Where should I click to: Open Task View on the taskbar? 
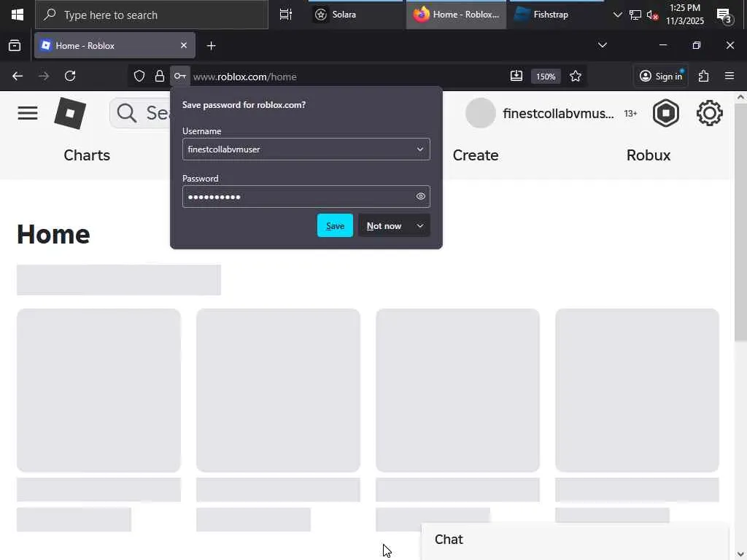(x=286, y=15)
